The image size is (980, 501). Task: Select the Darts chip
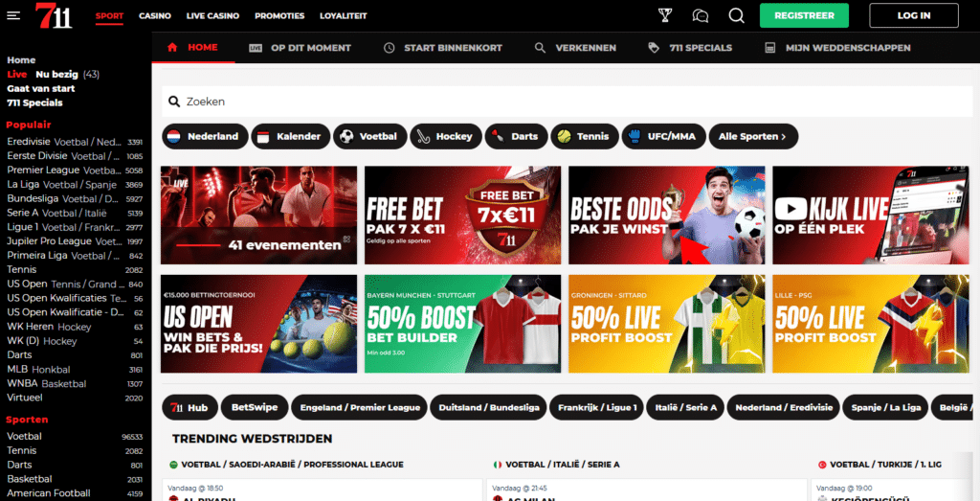516,136
